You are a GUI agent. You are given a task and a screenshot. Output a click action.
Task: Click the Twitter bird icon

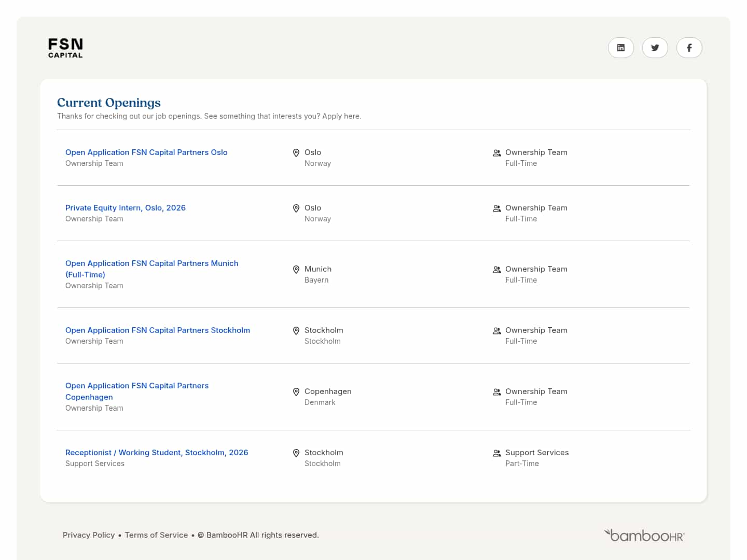[655, 48]
